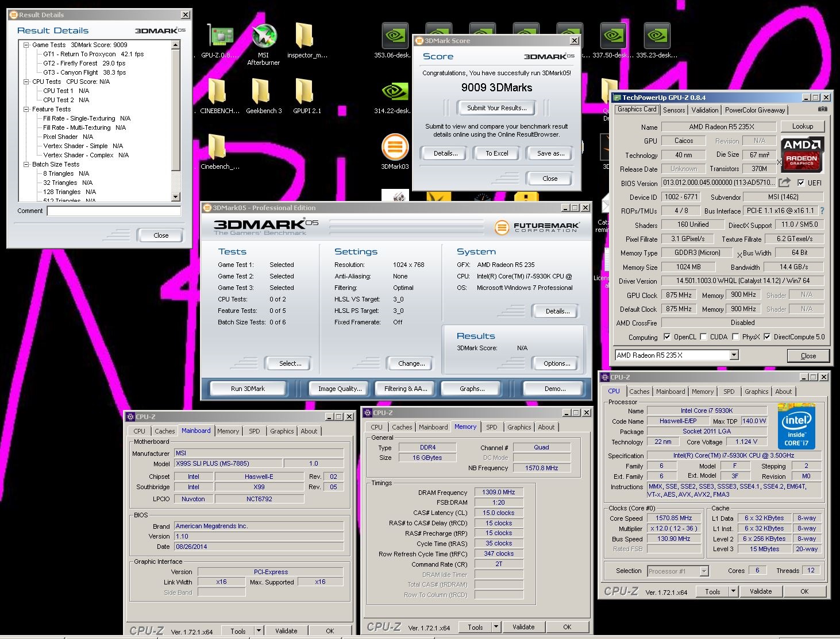This screenshot has width=840, height=639.
Task: Select the 335.23-desk... NVIDIA driver icon
Action: 657,37
